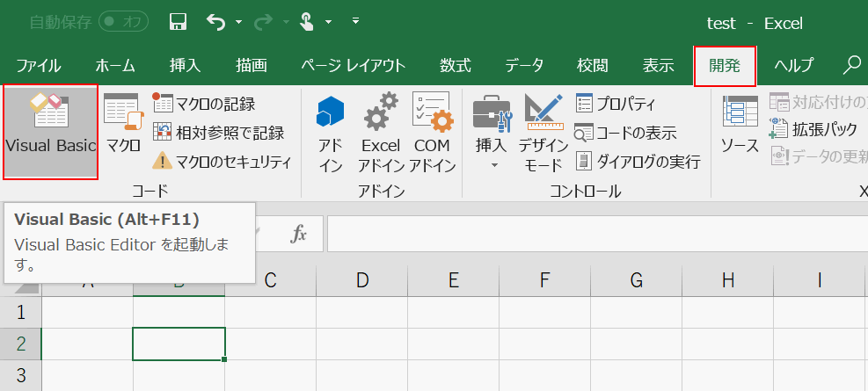Click the Undo arrow
This screenshot has width=868, height=391.
[x=215, y=22]
